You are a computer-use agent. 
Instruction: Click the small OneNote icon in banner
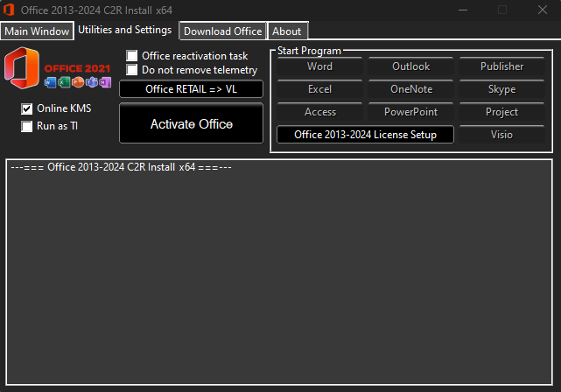(x=105, y=82)
